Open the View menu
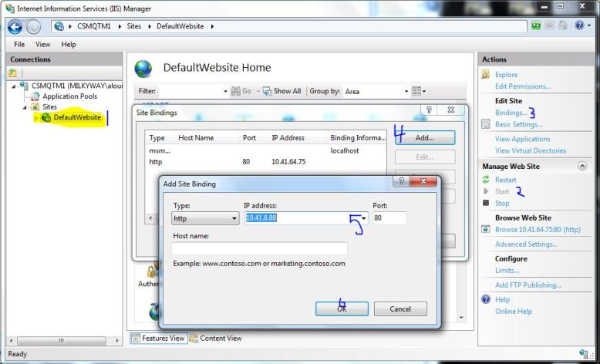 [x=42, y=45]
